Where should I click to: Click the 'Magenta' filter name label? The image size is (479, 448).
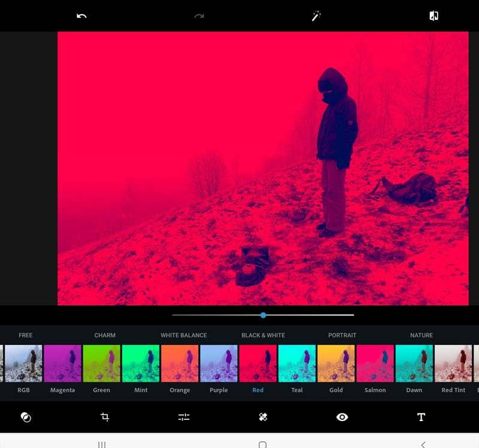point(63,390)
